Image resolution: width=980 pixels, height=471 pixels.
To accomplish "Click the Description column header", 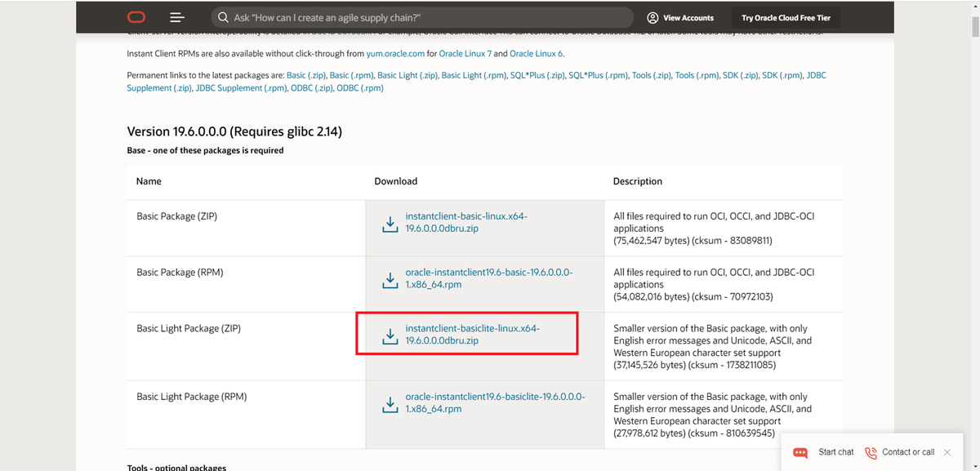I will (x=638, y=181).
